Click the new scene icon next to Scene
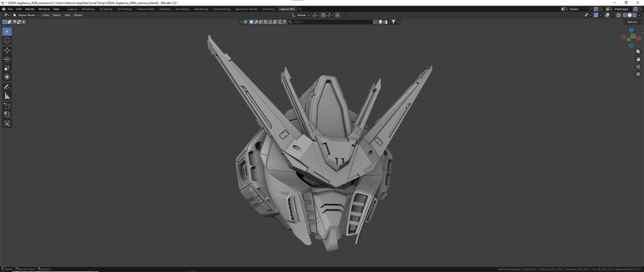This screenshot has width=644, height=272. [x=596, y=9]
